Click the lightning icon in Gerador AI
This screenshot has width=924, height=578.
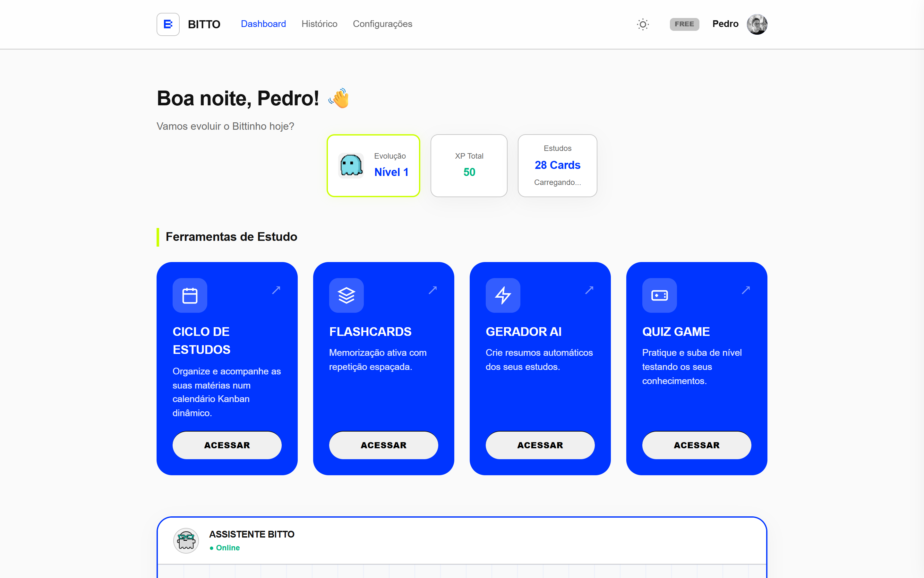(x=503, y=295)
